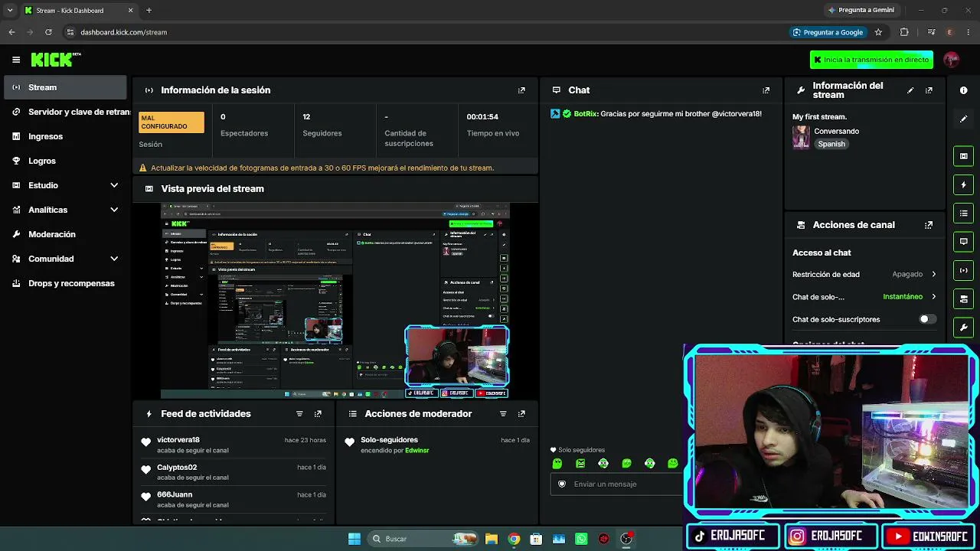Click Preguntar a Google button
This screenshot has width=980, height=551.
coord(828,32)
